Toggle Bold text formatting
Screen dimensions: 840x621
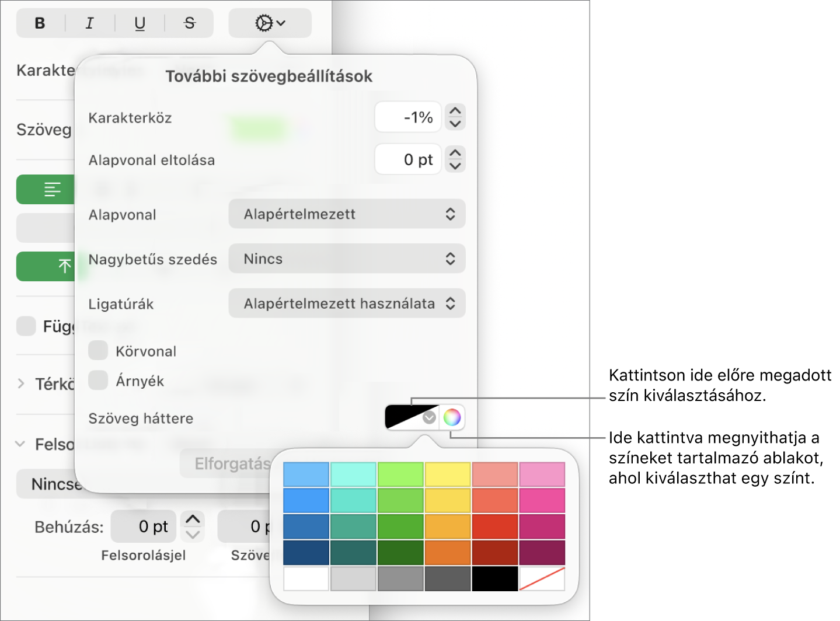(x=40, y=23)
